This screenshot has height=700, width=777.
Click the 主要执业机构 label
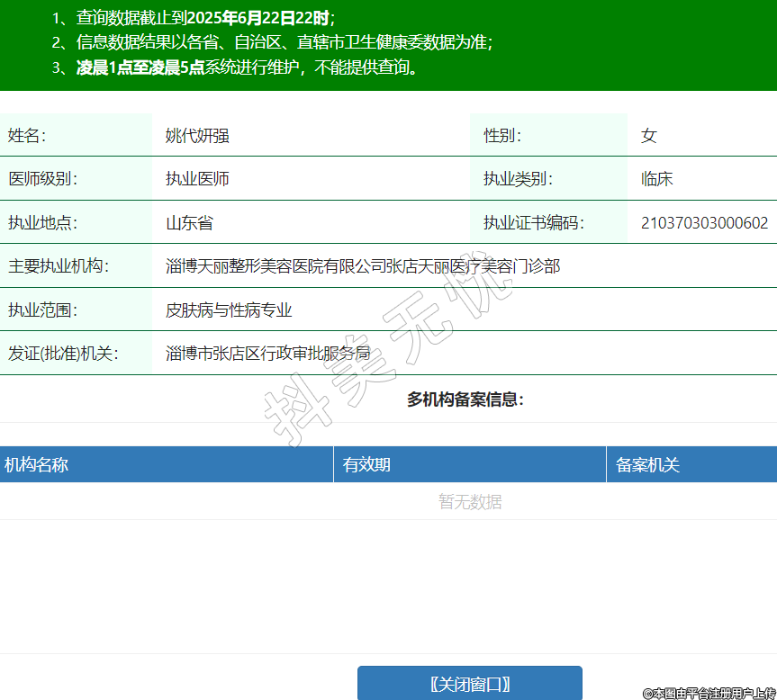pos(58,266)
